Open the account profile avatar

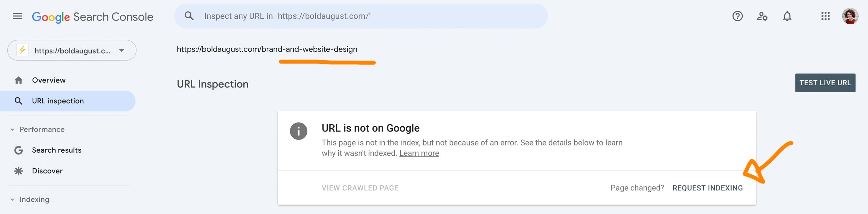tap(850, 16)
